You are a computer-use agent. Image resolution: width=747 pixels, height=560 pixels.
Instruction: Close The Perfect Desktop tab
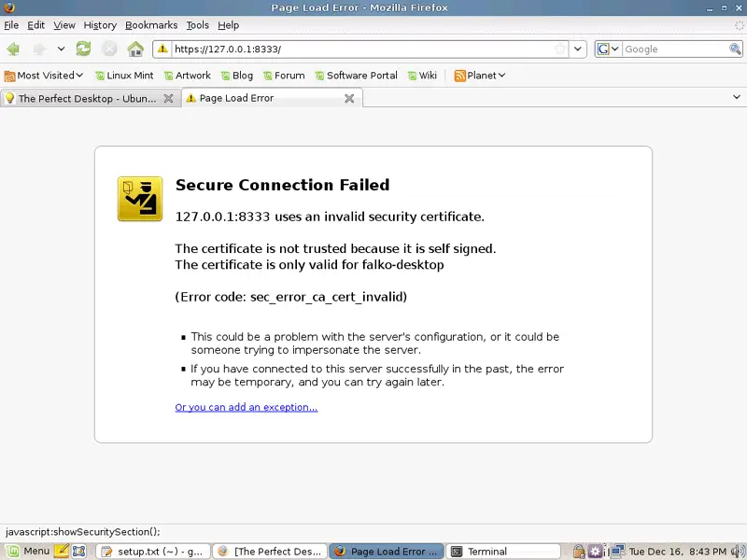pos(168,98)
